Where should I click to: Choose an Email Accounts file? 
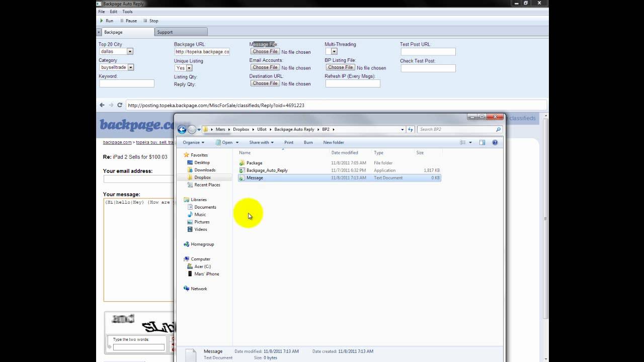[265, 67]
